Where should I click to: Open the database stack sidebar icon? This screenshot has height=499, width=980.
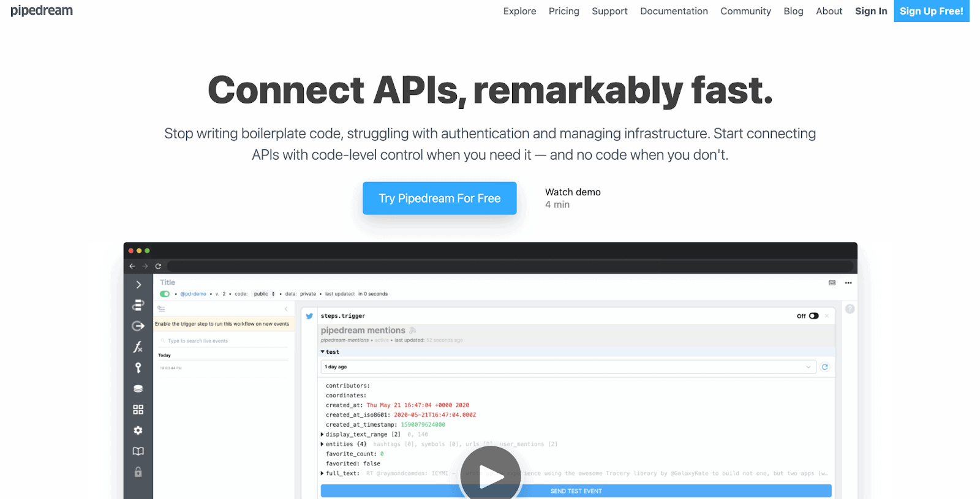point(138,389)
